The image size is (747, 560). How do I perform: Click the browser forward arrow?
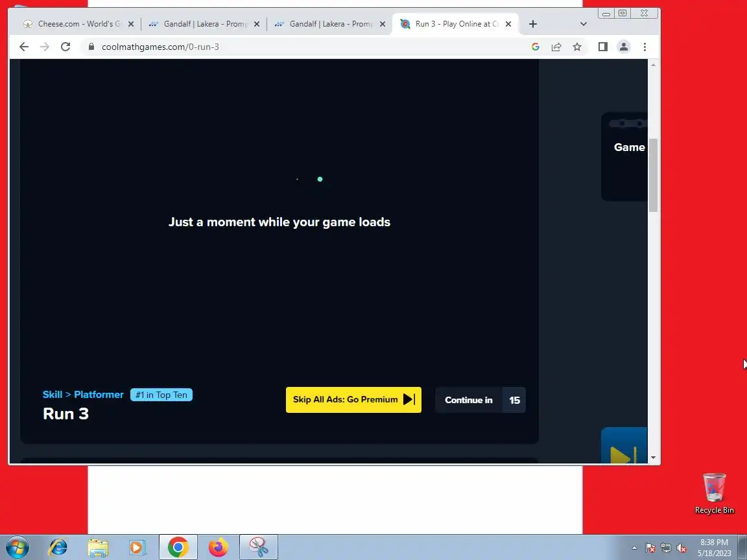coord(45,47)
